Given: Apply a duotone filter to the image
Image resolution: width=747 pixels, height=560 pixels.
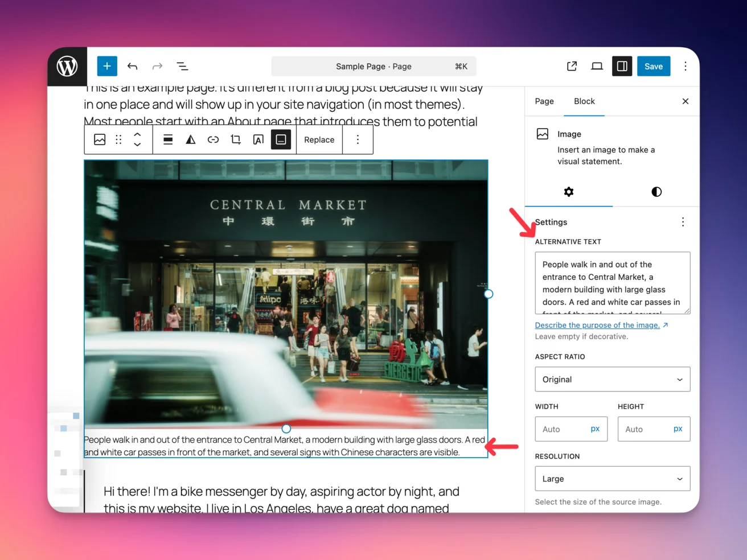Looking at the screenshot, I should (x=190, y=139).
